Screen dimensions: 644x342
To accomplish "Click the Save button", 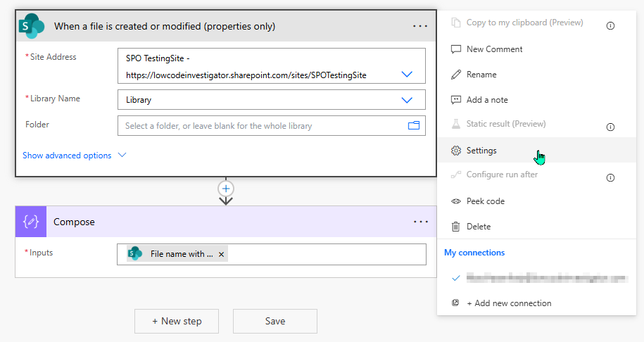I will pyautogui.click(x=275, y=321).
